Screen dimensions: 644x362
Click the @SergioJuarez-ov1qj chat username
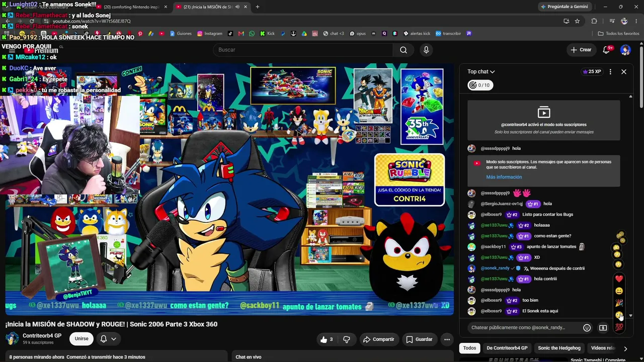502,204
